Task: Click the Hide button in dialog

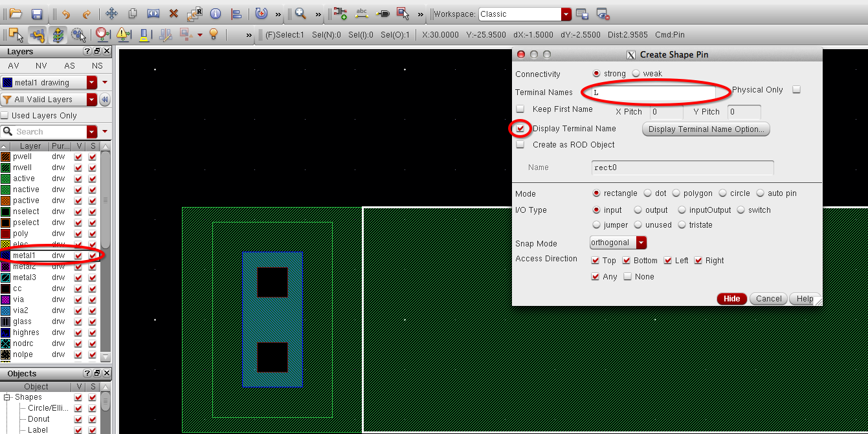Action: pos(732,299)
